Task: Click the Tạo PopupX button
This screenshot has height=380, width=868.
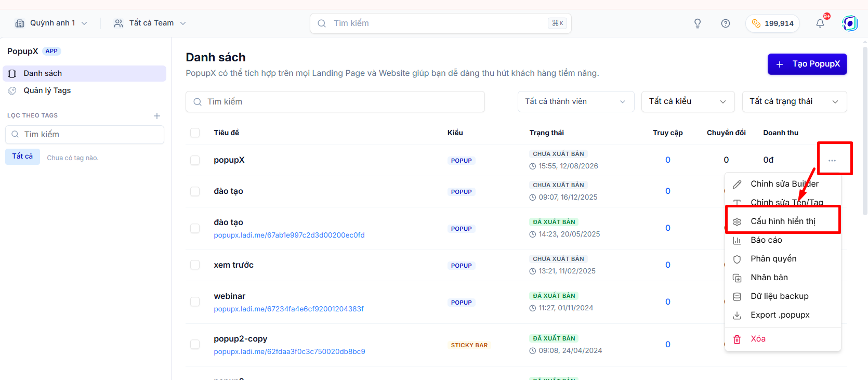Action: click(x=807, y=64)
